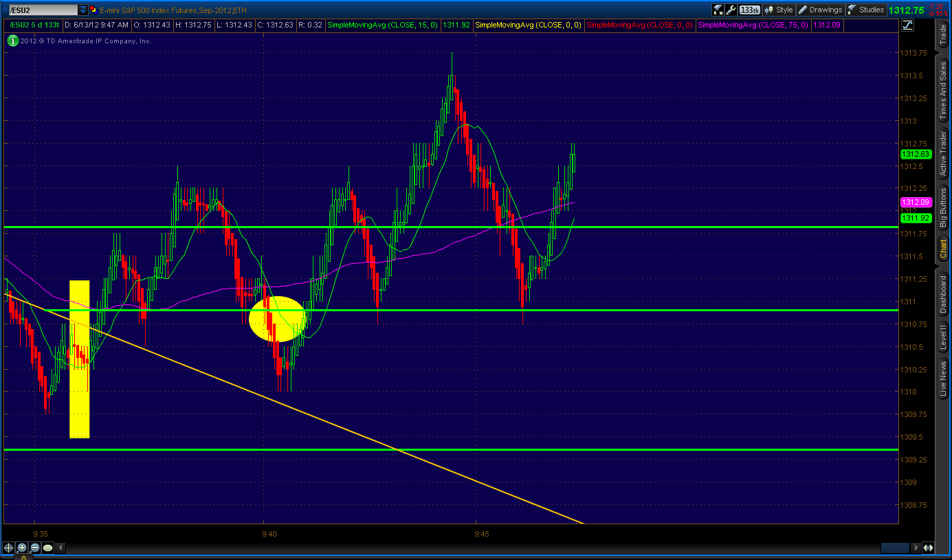Click the zoom out magnifier
This screenshot has height=560, width=952.
(x=34, y=548)
